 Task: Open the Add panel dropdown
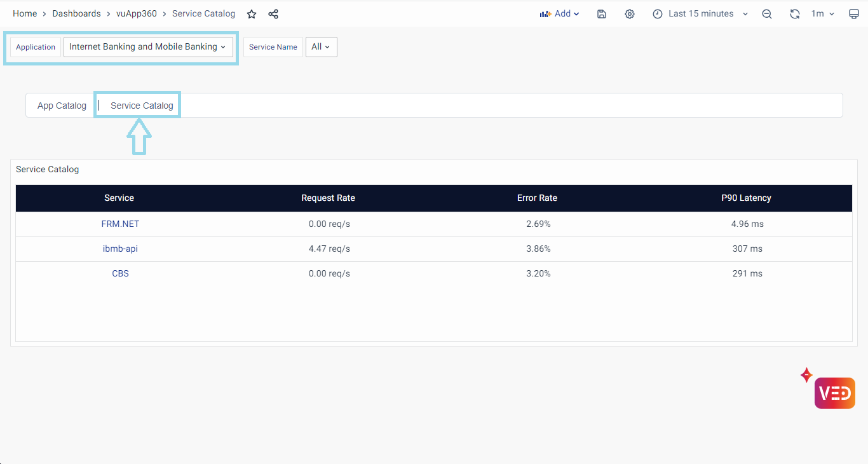click(x=559, y=14)
